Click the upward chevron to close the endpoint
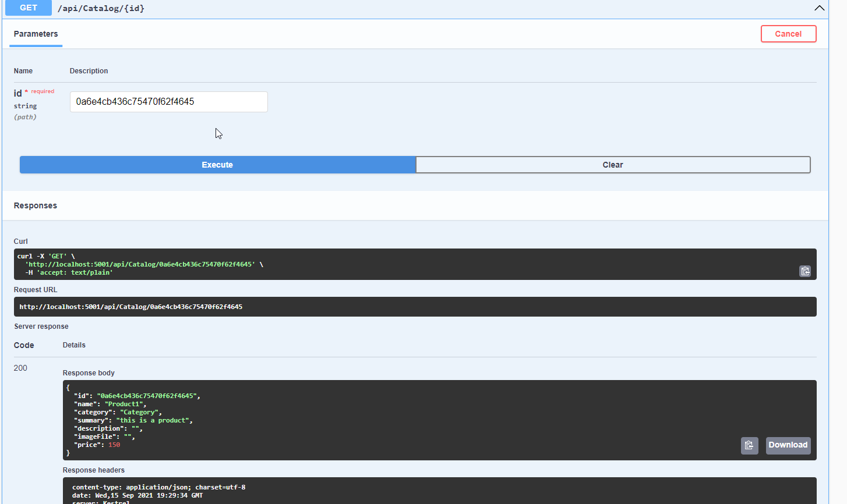847x504 pixels. [x=820, y=8]
